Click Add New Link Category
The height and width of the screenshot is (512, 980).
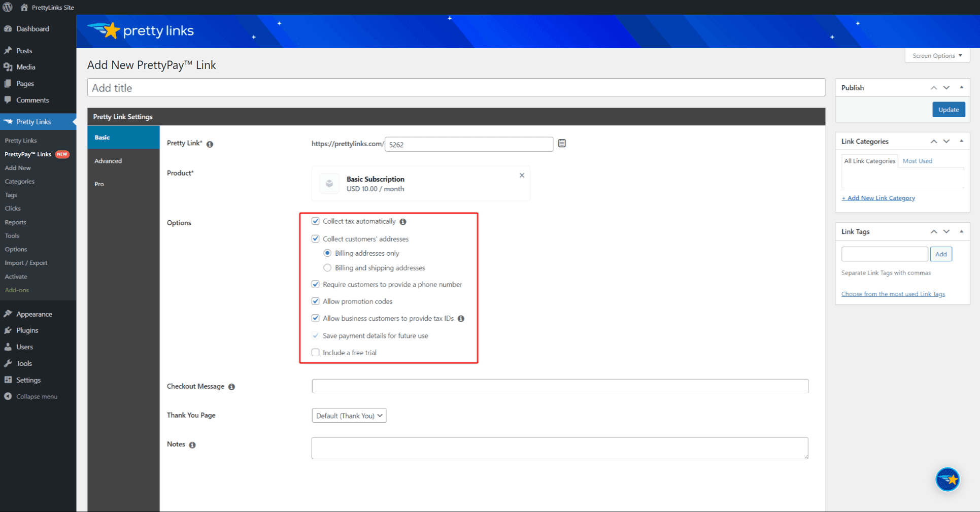878,198
